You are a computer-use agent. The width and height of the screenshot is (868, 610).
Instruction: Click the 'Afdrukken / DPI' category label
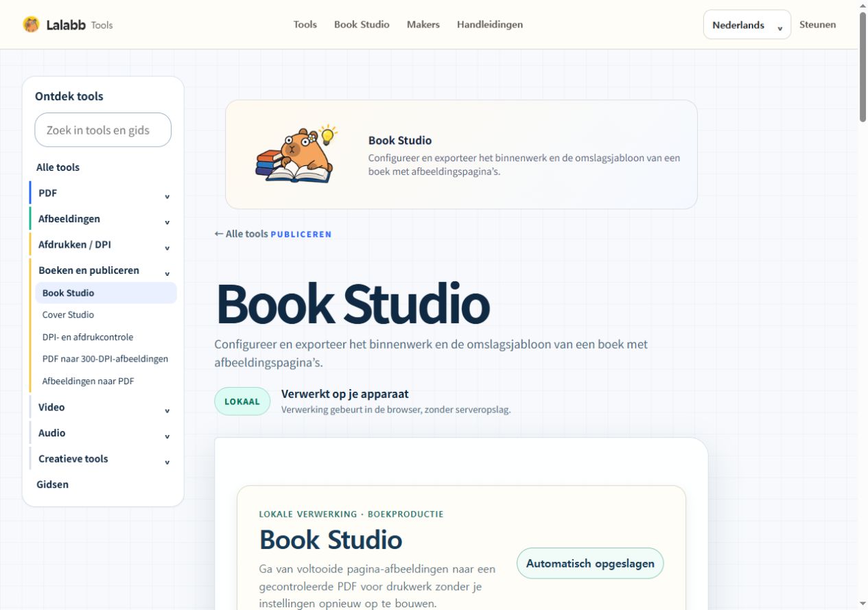[75, 244]
